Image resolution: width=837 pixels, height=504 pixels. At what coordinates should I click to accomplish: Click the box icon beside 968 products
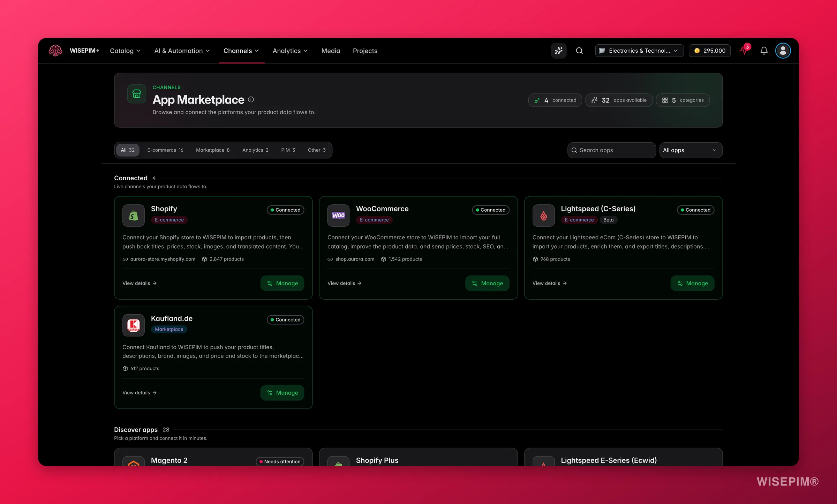(x=535, y=259)
